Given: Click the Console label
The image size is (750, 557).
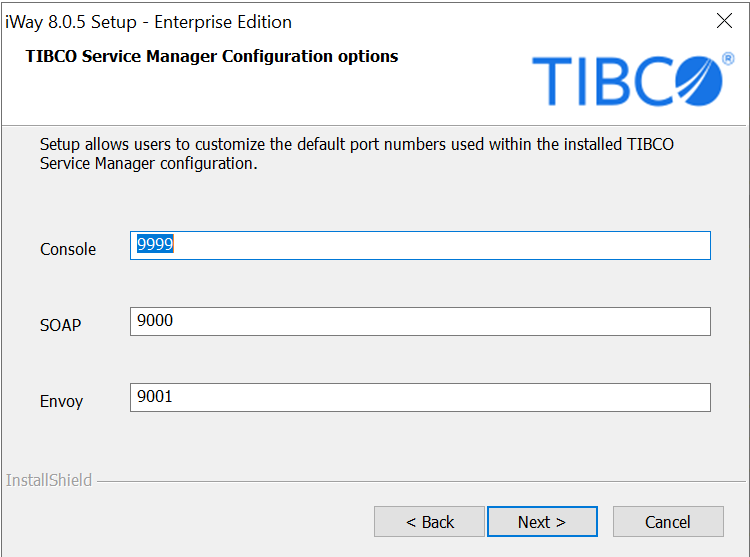Looking at the screenshot, I should 68,249.
